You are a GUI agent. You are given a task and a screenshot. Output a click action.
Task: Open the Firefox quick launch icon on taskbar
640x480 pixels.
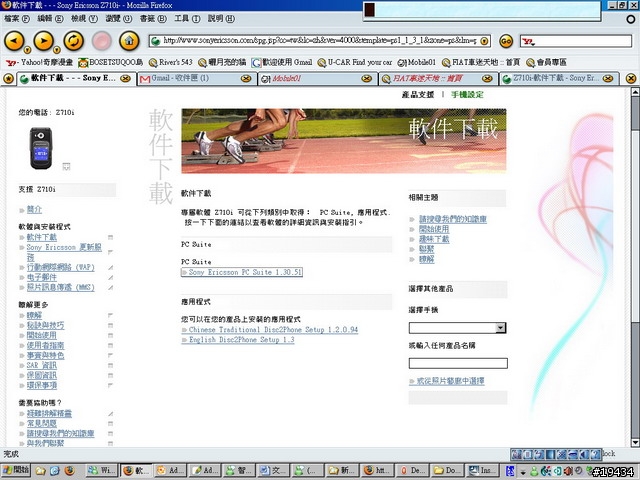coord(69,471)
